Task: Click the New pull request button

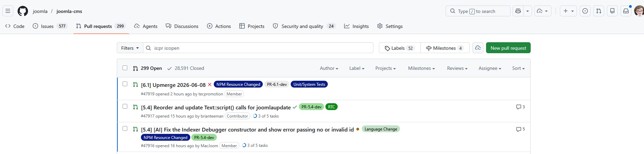Action: [508, 48]
